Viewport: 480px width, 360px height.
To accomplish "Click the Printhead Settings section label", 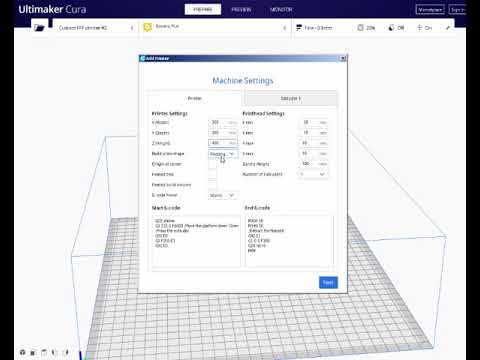I will [x=263, y=113].
